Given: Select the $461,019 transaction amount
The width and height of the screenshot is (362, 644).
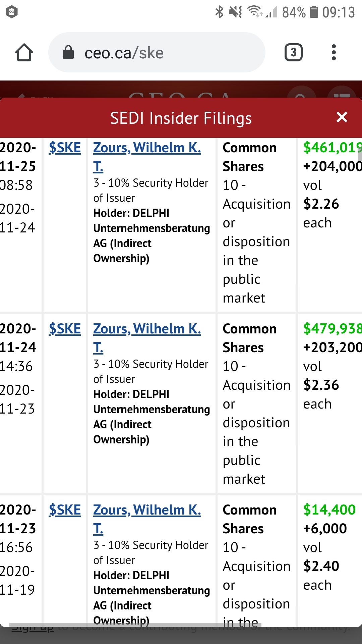Looking at the screenshot, I should click(332, 148).
